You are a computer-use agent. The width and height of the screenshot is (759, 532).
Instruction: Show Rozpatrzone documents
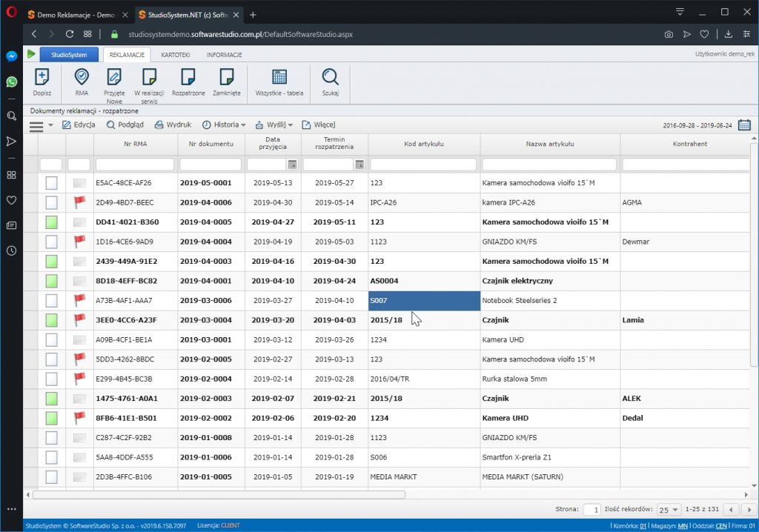point(188,76)
